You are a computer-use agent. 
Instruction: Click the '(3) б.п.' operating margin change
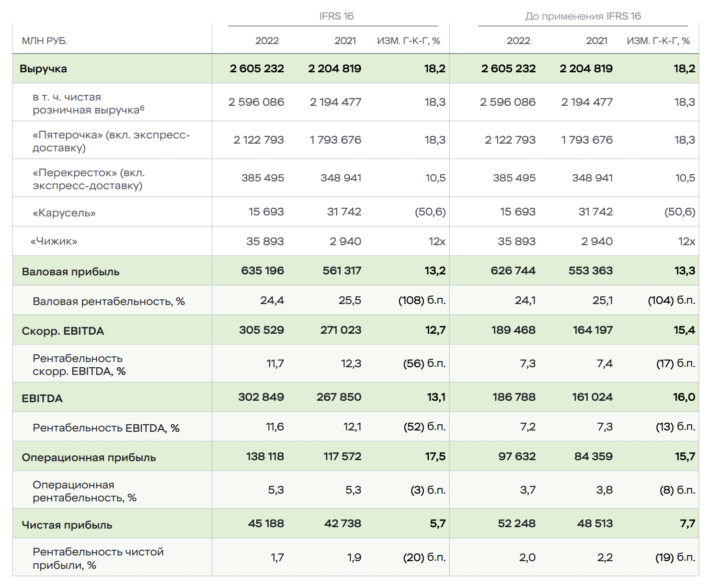[x=428, y=490]
